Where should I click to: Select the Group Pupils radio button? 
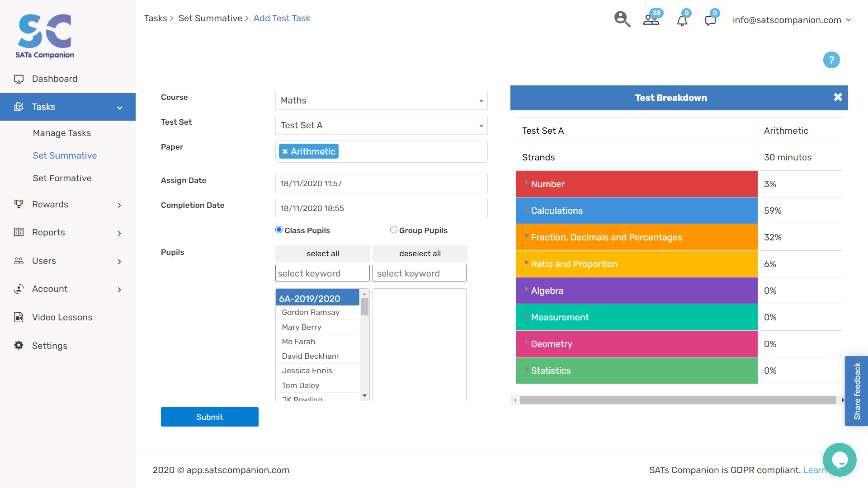(394, 230)
